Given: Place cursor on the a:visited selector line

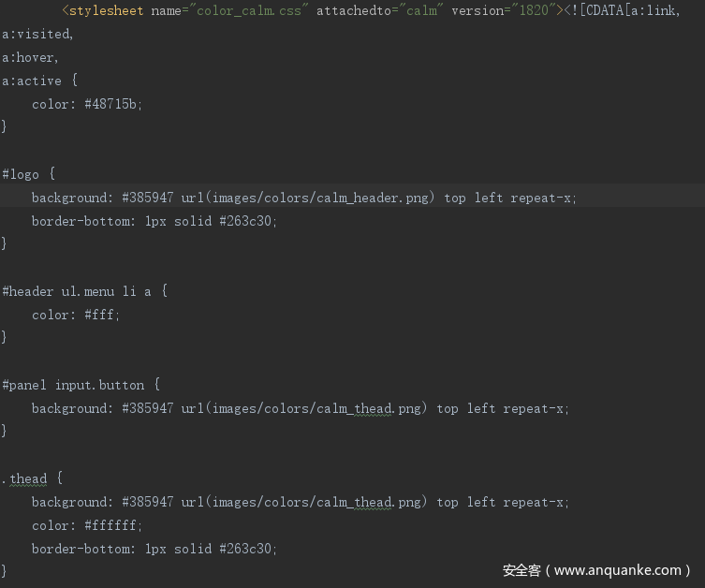Looking at the screenshot, I should tap(37, 34).
